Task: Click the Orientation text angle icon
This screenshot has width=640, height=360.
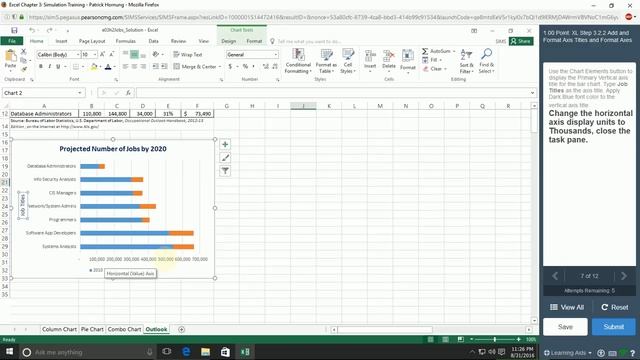Action: [x=156, y=54]
